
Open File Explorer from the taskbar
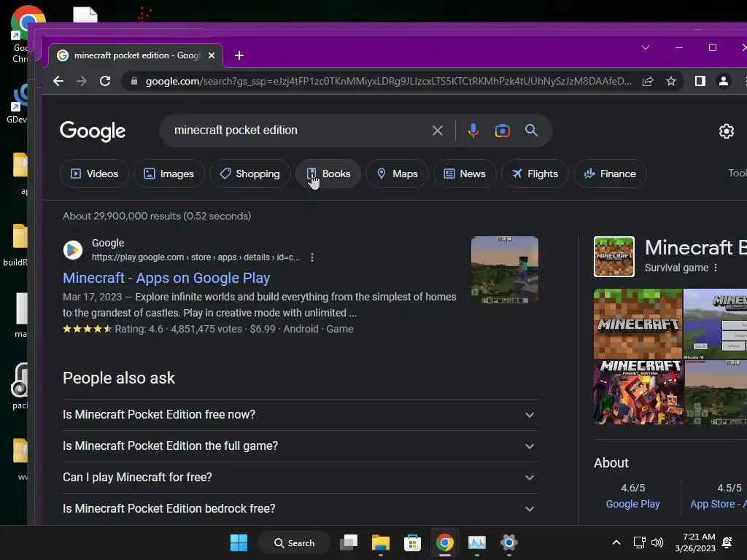pos(381,542)
